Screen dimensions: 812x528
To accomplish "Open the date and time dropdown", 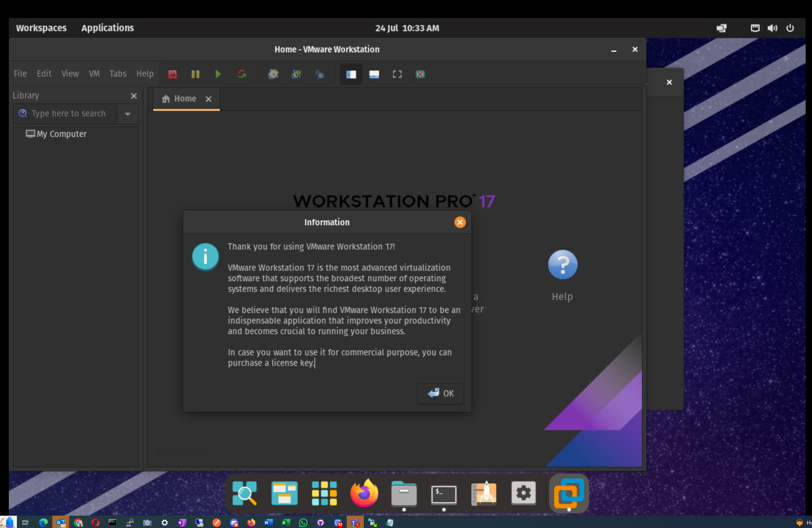I will click(x=407, y=28).
